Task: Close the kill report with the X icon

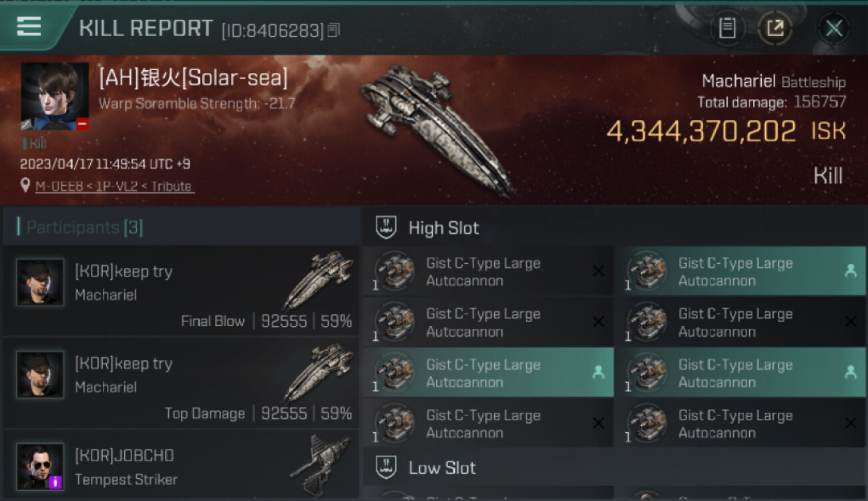Action: [833, 28]
